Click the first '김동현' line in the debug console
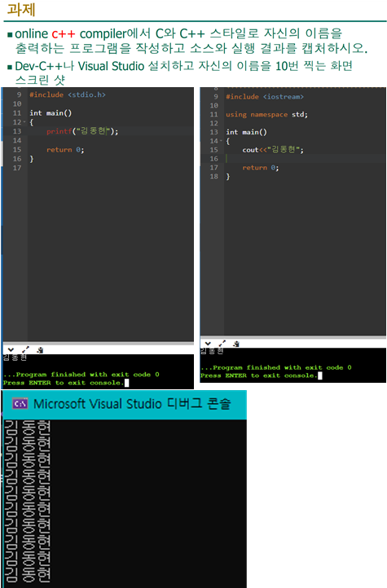 pos(28,428)
